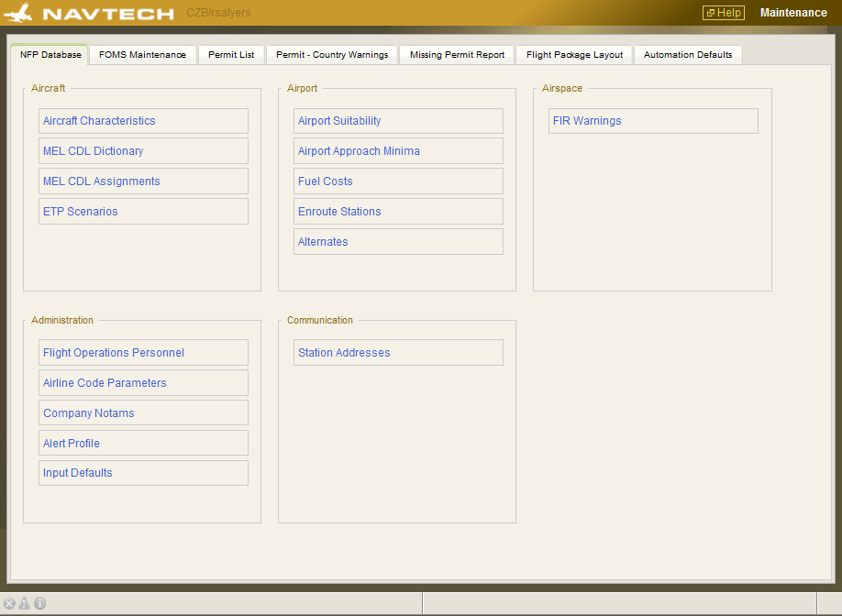Viewport: 842px width, 616px height.
Task: Open Airport Approach Minima
Action: pos(398,150)
